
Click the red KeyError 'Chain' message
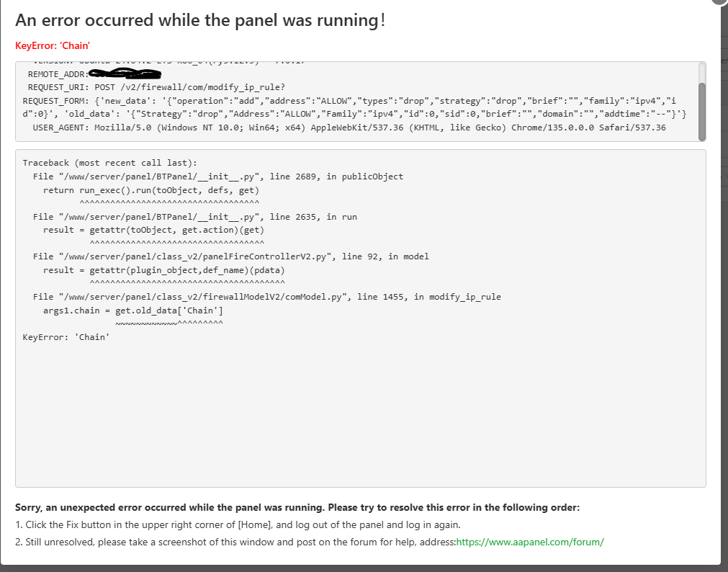tap(52, 45)
